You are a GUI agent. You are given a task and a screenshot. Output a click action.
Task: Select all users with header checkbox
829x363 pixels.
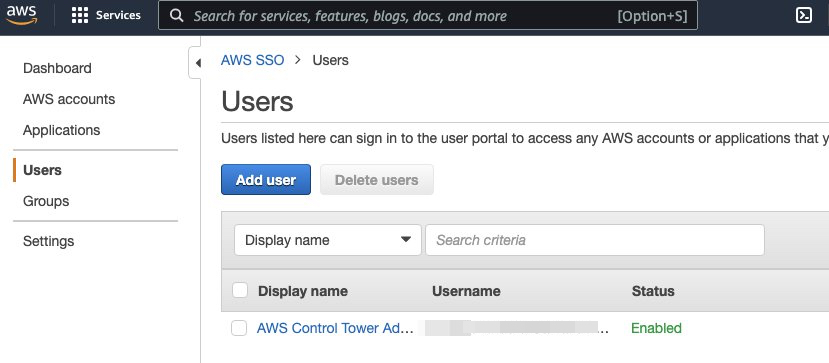(x=240, y=290)
